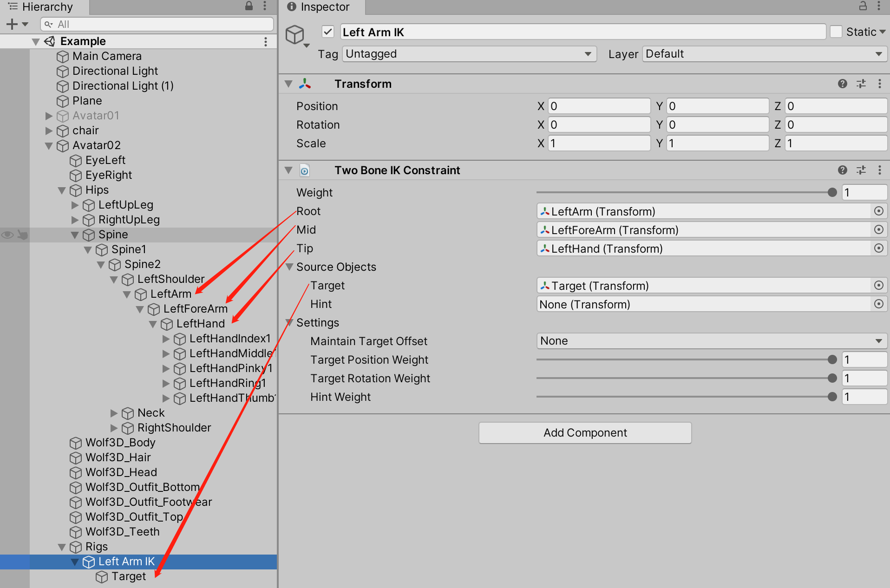Click the Hierarchy search field
890x588 pixels.
[x=157, y=24]
